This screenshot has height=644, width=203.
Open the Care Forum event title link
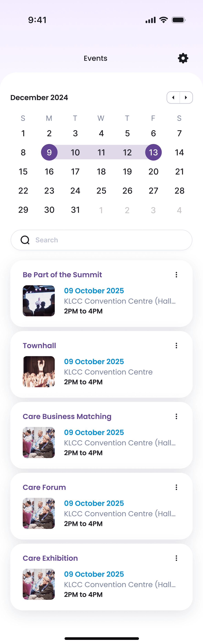click(44, 487)
